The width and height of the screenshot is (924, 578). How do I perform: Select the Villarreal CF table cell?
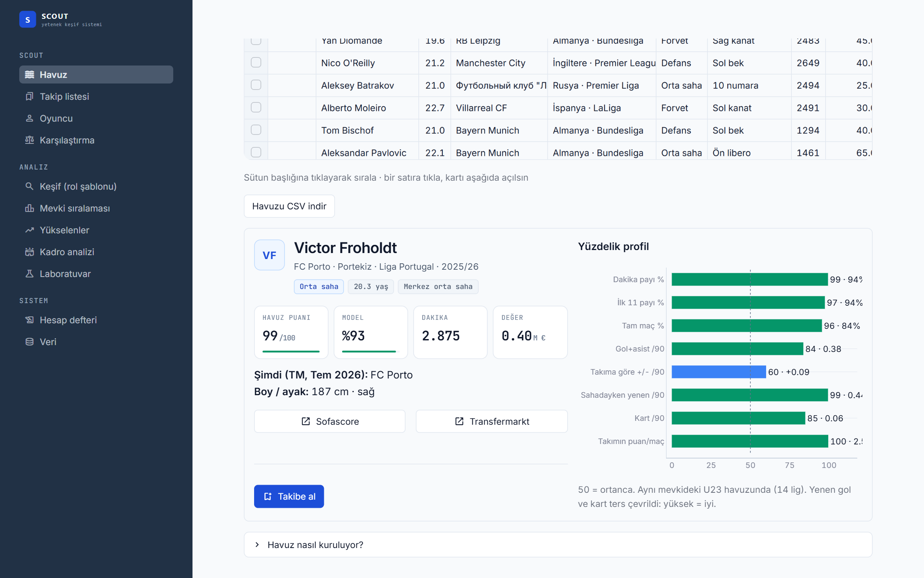pyautogui.click(x=499, y=108)
